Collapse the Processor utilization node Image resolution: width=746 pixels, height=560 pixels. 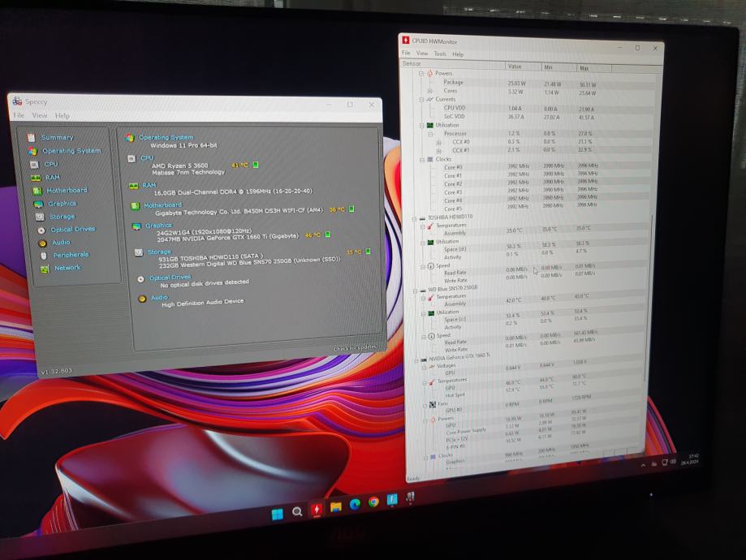(x=431, y=134)
